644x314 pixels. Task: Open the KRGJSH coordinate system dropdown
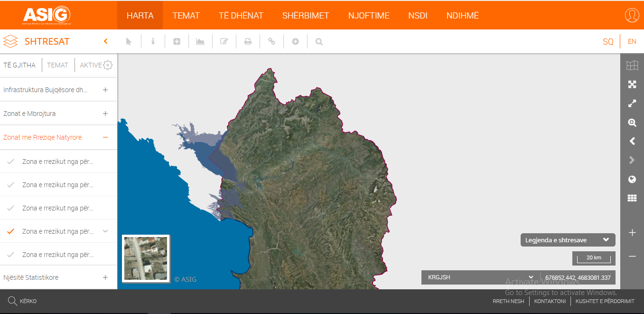[480, 277]
